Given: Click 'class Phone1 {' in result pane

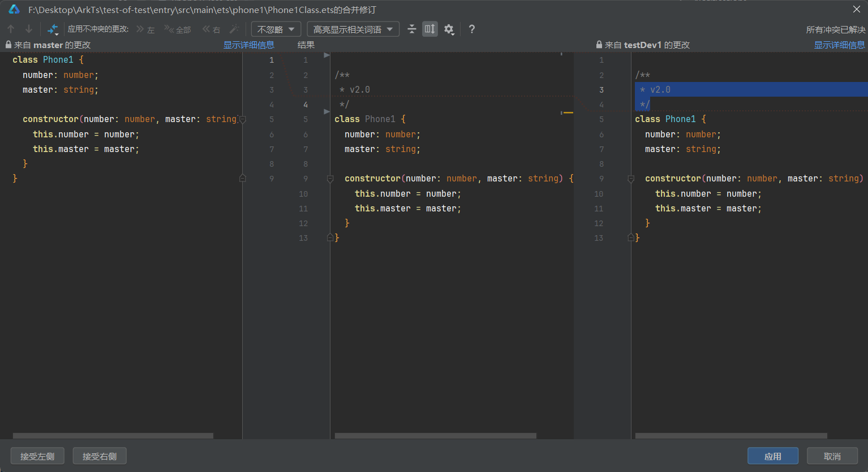Looking at the screenshot, I should click(370, 119).
